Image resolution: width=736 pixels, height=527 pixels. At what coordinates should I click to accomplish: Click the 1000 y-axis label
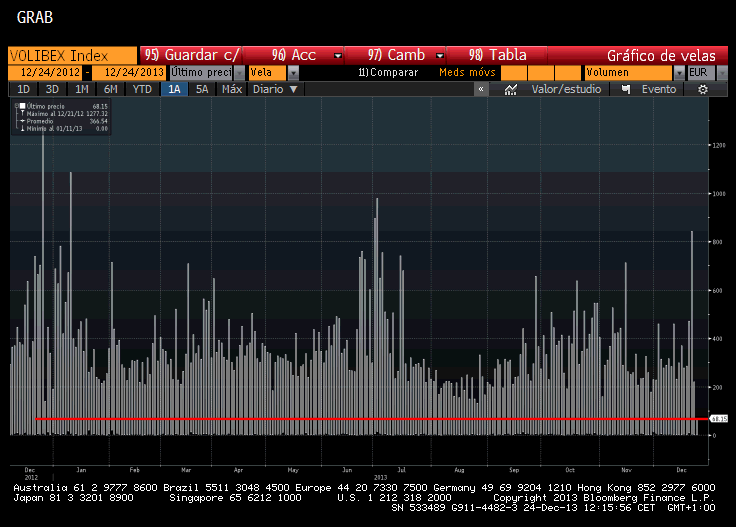[x=719, y=193]
